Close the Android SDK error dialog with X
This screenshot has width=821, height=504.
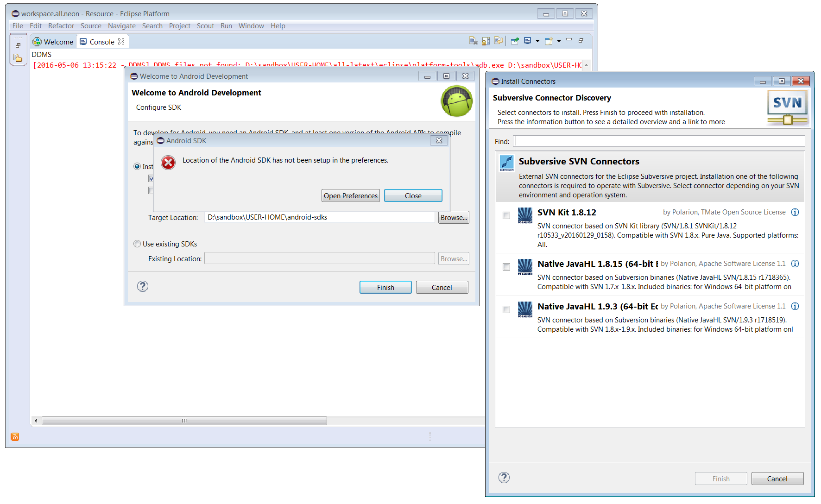click(439, 140)
